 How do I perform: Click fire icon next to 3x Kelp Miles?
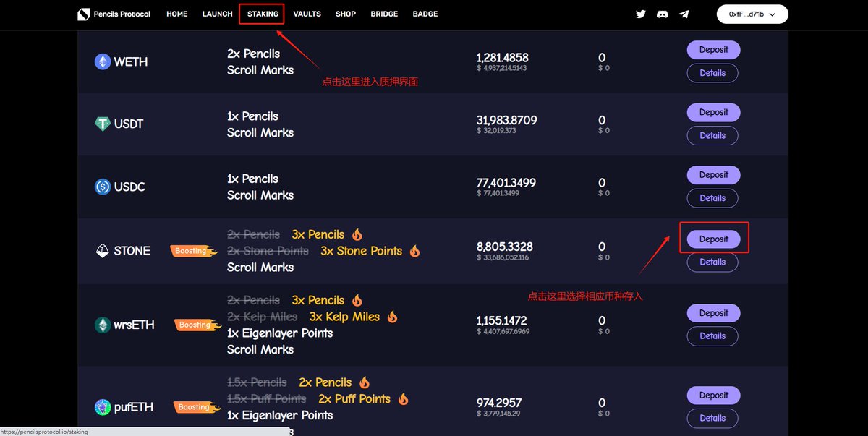pos(392,317)
